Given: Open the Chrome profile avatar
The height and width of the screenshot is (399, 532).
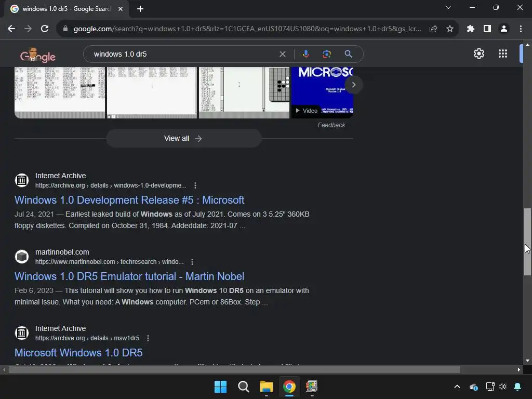Looking at the screenshot, I should point(504,29).
